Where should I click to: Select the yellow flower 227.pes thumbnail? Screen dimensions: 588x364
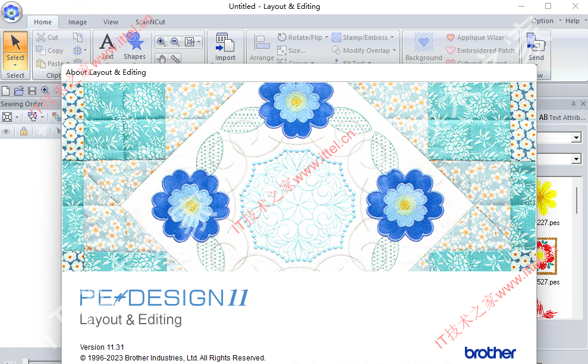[547, 197]
